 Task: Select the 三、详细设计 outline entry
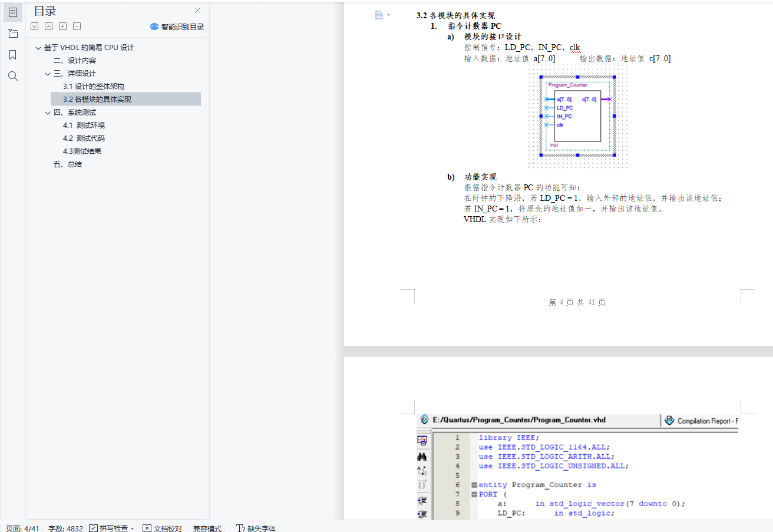(x=75, y=74)
